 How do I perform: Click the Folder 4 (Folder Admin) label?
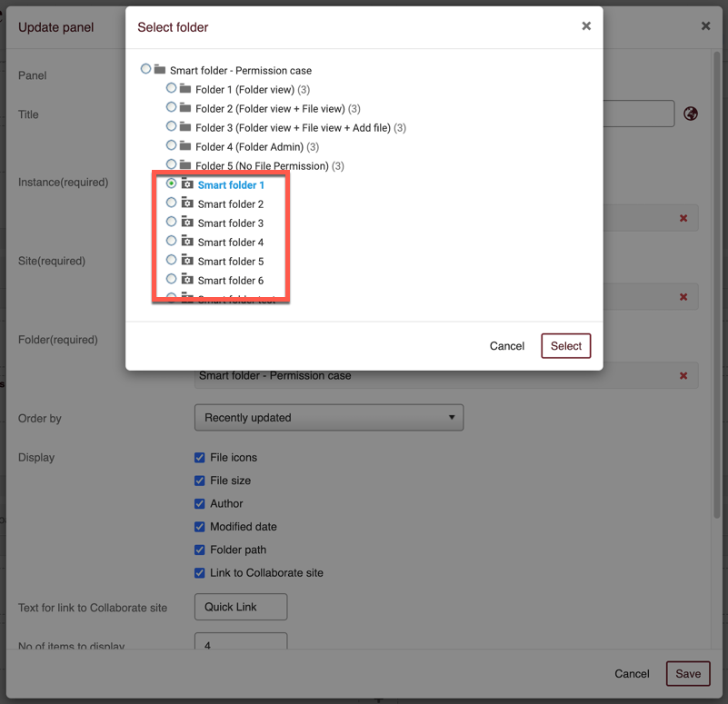tap(249, 147)
